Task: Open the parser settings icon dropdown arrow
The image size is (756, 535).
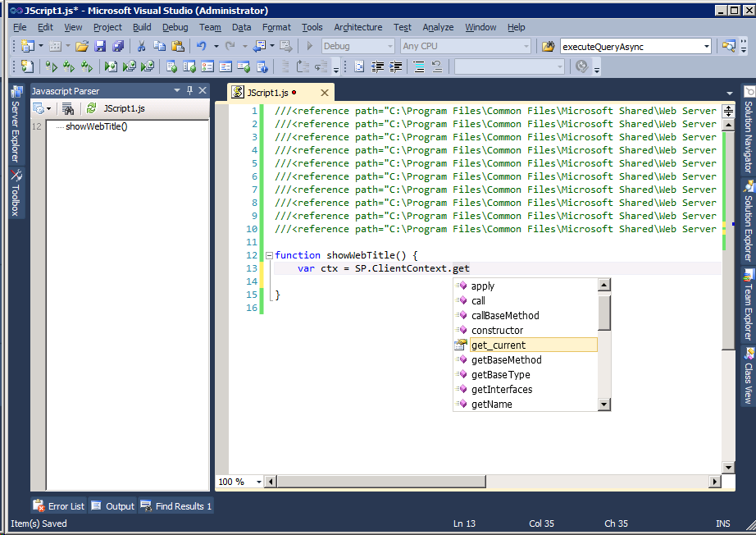Action: point(48,109)
